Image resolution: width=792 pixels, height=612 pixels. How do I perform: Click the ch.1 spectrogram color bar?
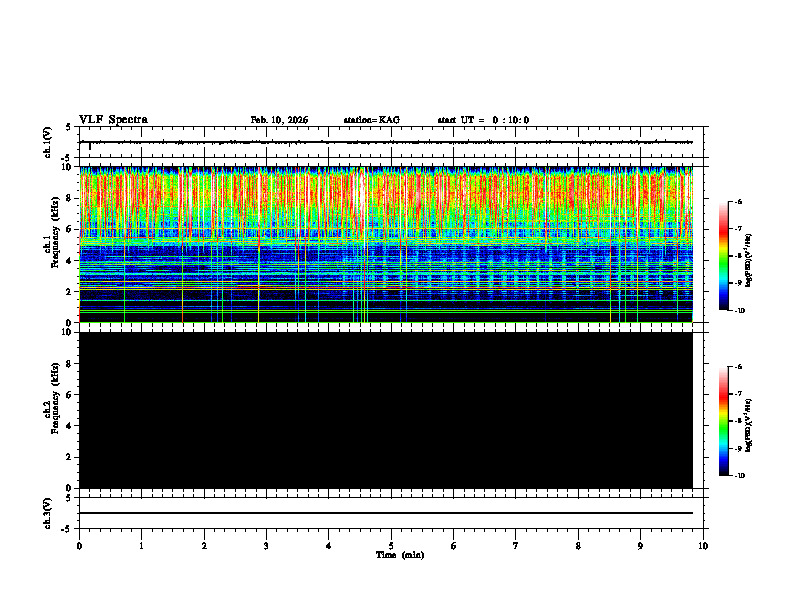(724, 256)
